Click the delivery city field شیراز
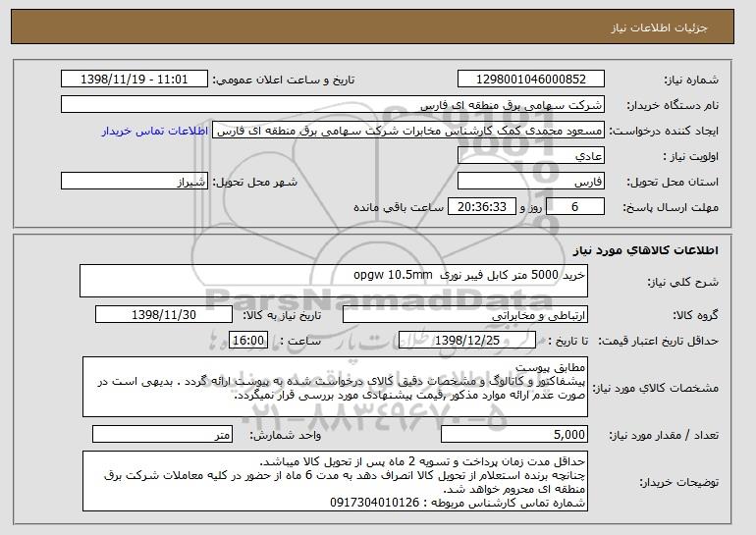Viewport: 756px width, 535px height. [x=135, y=182]
